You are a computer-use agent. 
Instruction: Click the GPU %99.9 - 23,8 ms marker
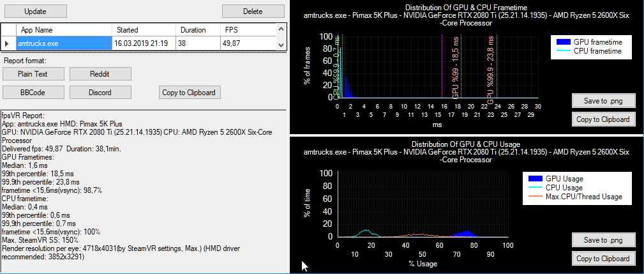pos(491,70)
